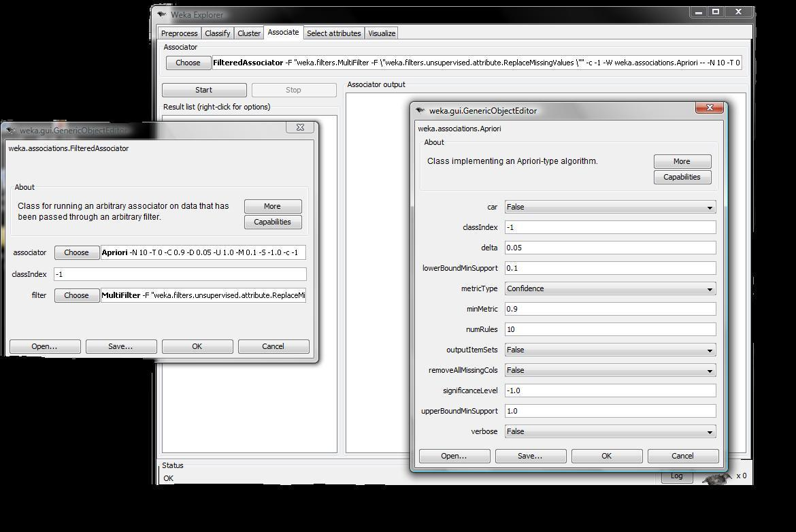This screenshot has width=796, height=532.
Task: Click the Status OK text
Action: (169, 478)
